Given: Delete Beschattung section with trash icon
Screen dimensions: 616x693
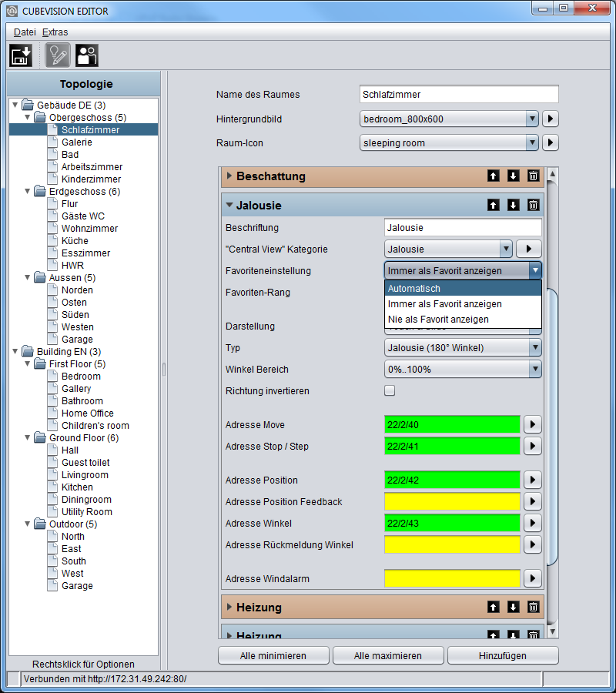Looking at the screenshot, I should [x=533, y=176].
